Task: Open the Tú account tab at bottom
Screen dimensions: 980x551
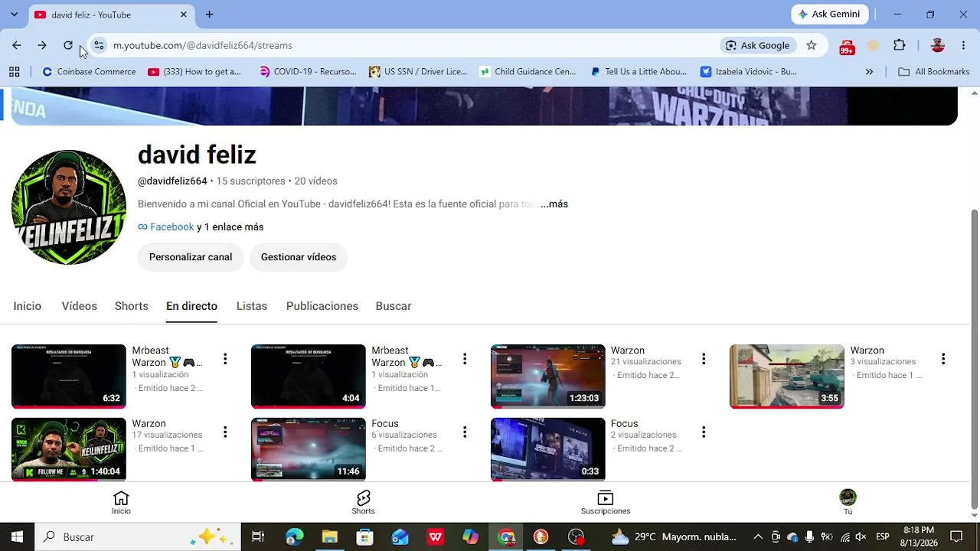Action: click(x=848, y=503)
